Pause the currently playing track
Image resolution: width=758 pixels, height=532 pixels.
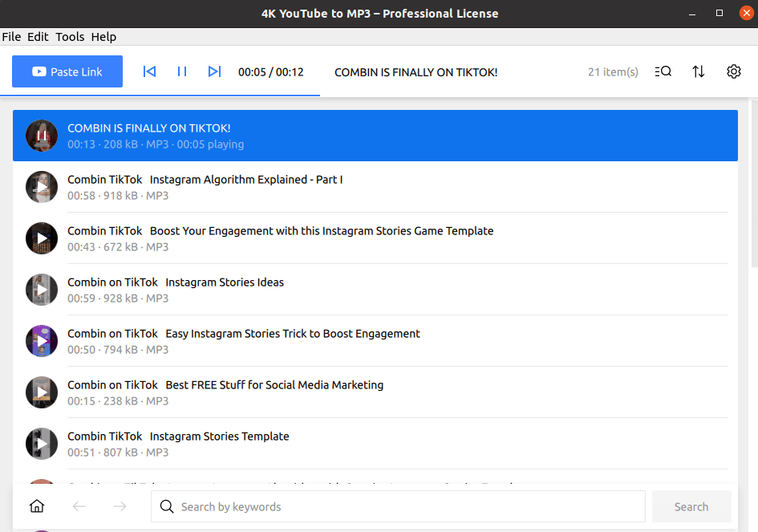(x=181, y=71)
